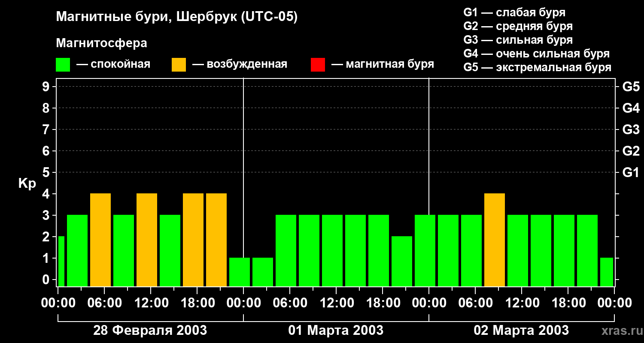Select the only orange bar on 02 Марта
The image size is (644, 343).
495,240
